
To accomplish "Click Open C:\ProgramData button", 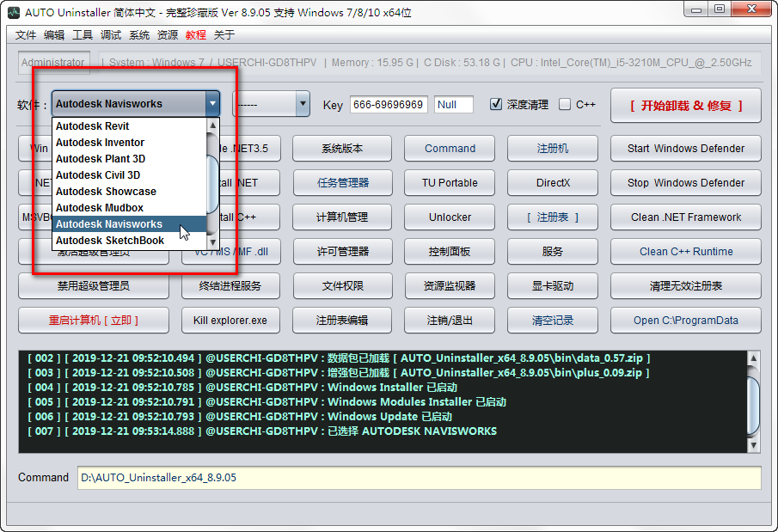I will click(x=686, y=320).
